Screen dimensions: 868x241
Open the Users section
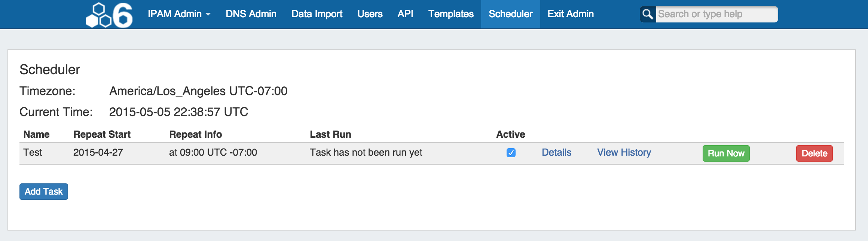pyautogui.click(x=370, y=14)
